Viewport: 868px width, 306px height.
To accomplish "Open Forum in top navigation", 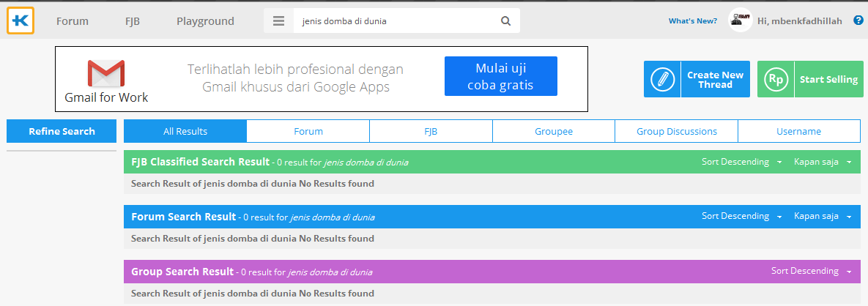I will click(73, 21).
